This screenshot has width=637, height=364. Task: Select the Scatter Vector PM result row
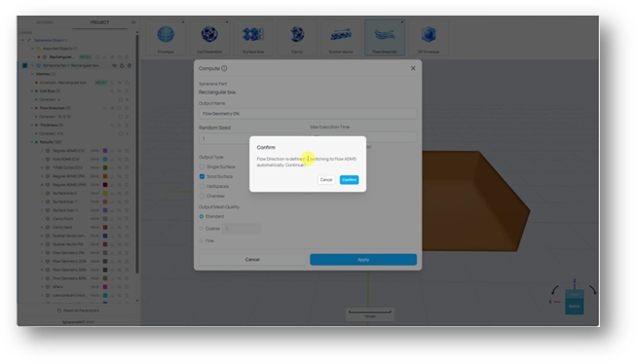coord(84,244)
